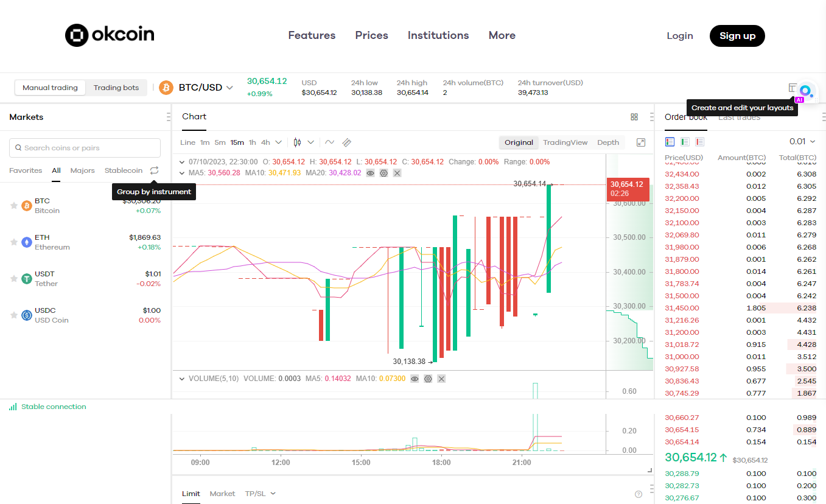Image resolution: width=826 pixels, height=504 pixels.
Task: Click the okcoin logo
Action: (110, 35)
